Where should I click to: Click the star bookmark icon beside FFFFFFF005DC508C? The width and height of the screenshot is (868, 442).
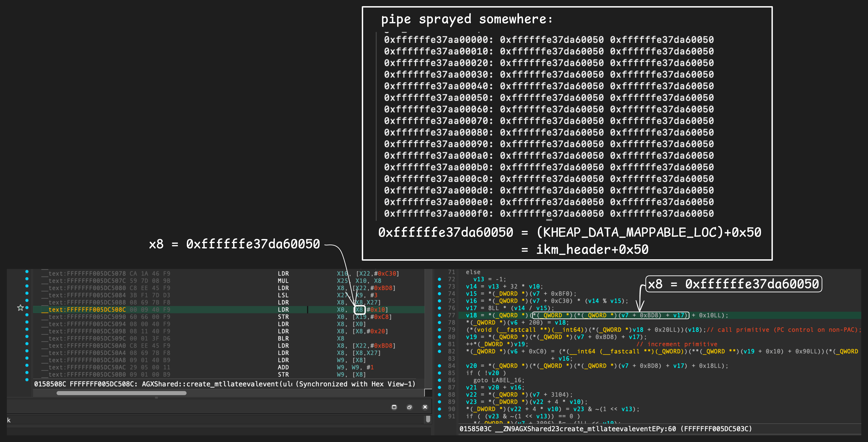pos(21,308)
